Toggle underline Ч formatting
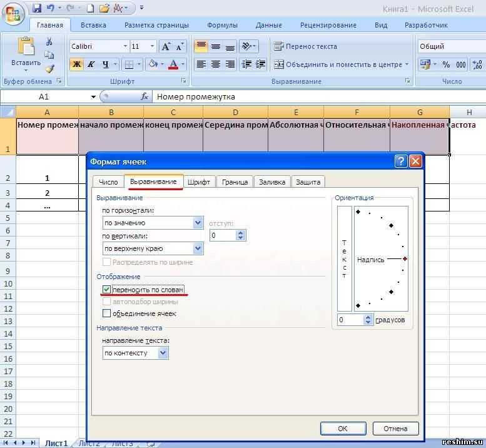Image resolution: width=486 pixels, height=448 pixels. [x=106, y=64]
